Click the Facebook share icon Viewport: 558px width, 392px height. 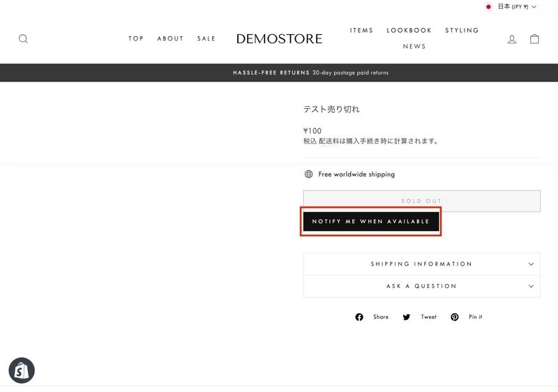pos(359,317)
